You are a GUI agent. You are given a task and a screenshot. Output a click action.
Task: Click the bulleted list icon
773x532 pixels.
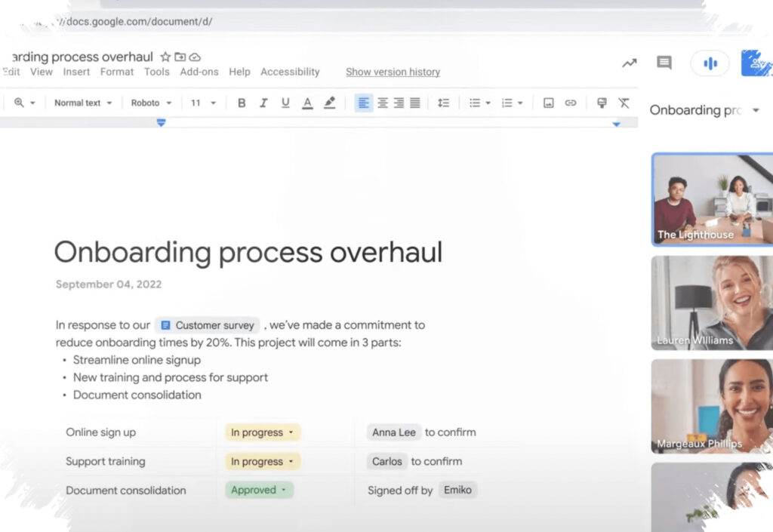pyautogui.click(x=475, y=103)
